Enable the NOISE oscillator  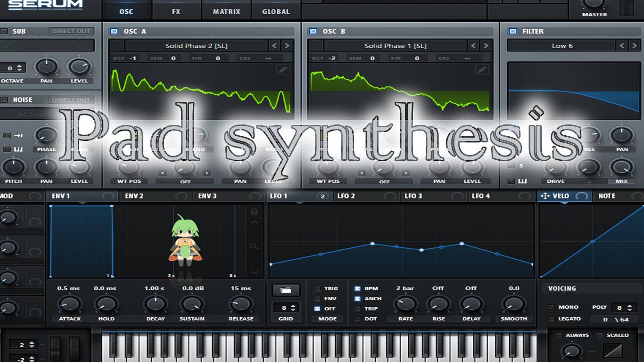click(x=4, y=100)
